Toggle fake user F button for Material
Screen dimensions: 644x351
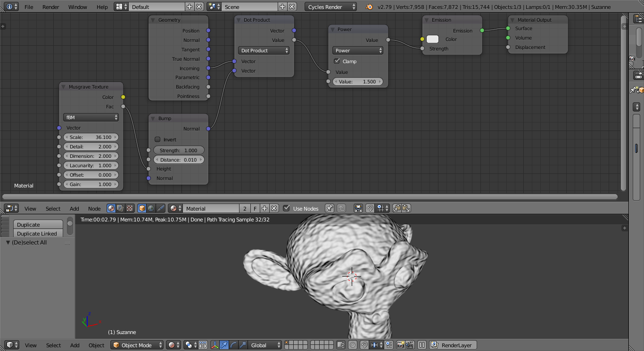point(255,208)
